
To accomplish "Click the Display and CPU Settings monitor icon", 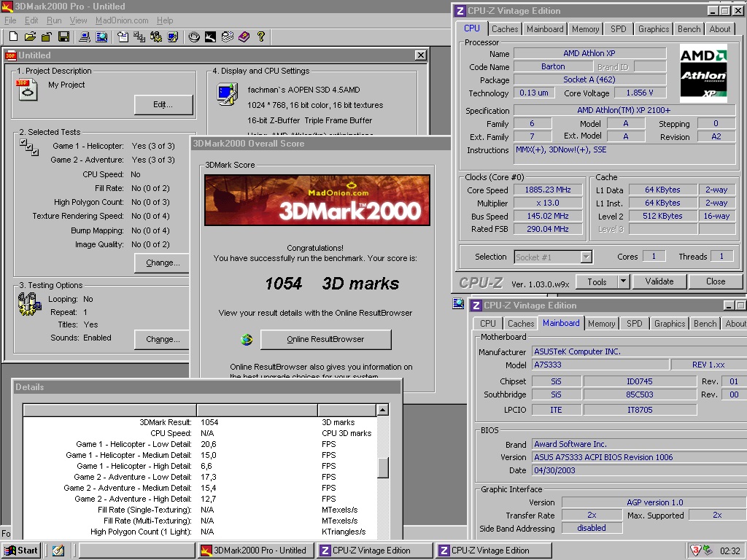I will point(228,94).
